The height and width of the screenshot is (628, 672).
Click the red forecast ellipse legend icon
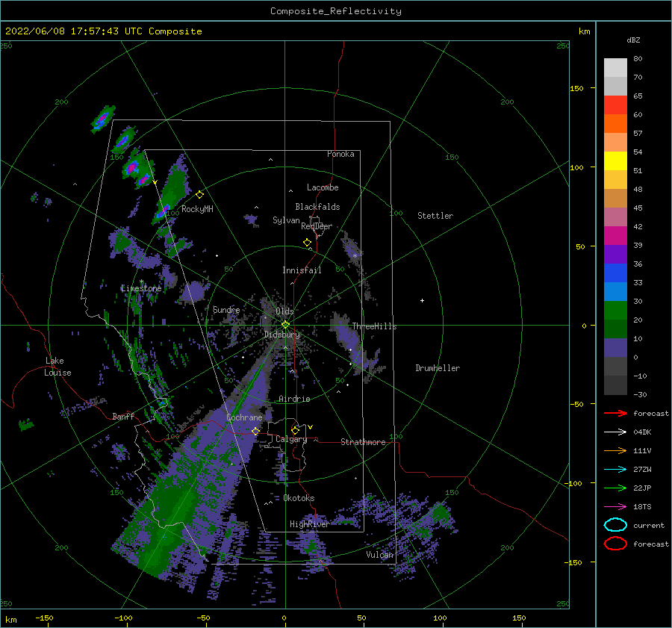(x=615, y=544)
